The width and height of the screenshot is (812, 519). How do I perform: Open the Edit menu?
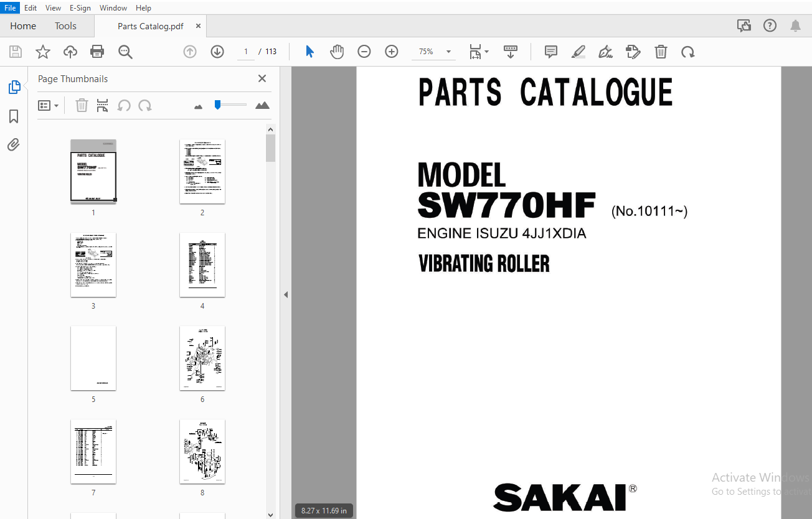(x=31, y=8)
